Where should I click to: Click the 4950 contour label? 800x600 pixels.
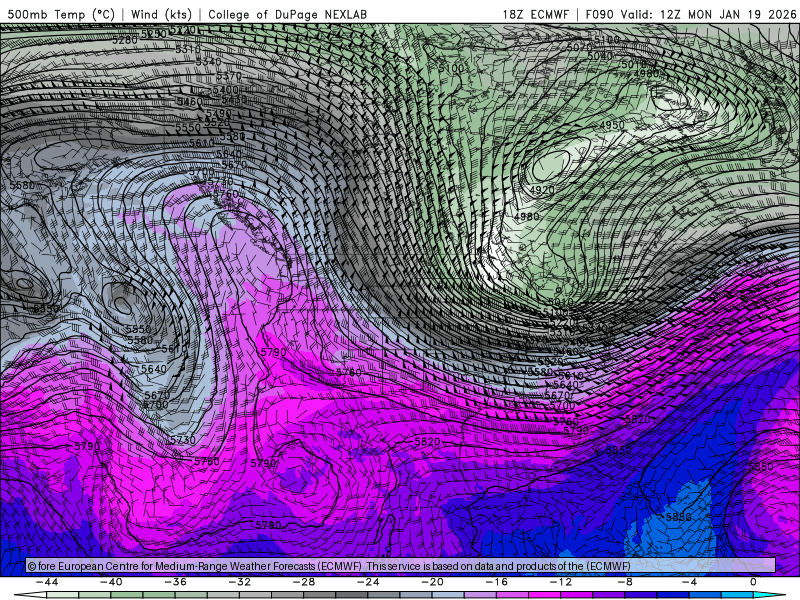(x=612, y=125)
